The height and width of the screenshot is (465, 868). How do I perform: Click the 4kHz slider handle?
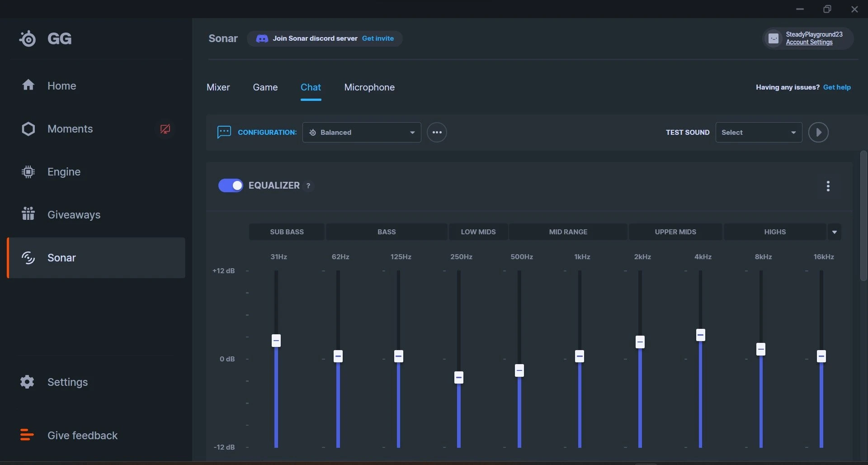click(x=701, y=335)
